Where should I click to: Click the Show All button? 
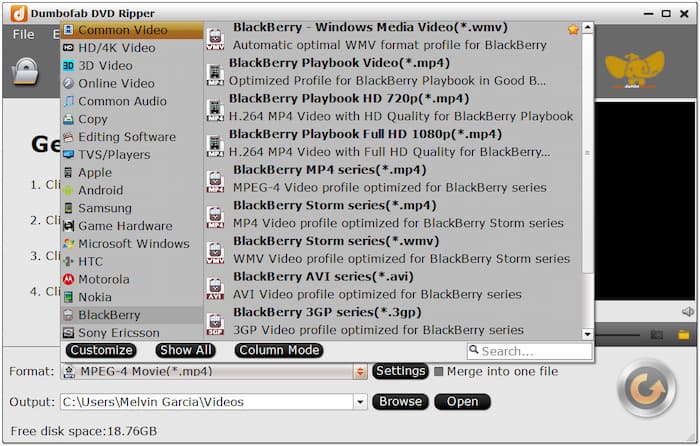pos(185,350)
